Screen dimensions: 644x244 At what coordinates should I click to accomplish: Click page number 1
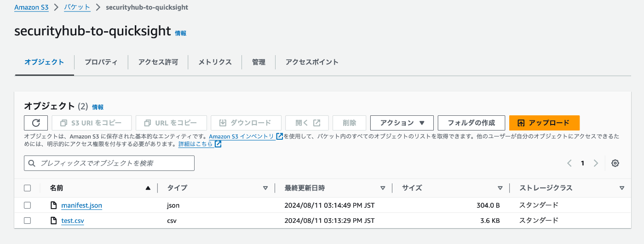click(x=582, y=163)
